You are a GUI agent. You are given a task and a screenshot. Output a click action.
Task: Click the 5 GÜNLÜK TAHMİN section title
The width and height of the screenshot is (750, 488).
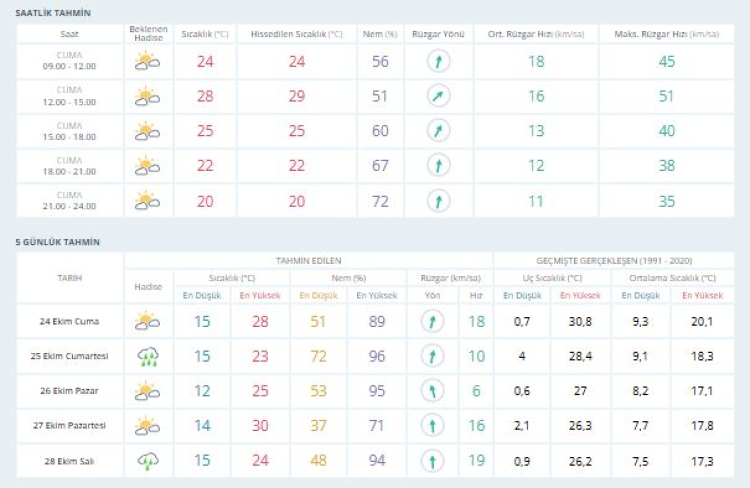58,242
